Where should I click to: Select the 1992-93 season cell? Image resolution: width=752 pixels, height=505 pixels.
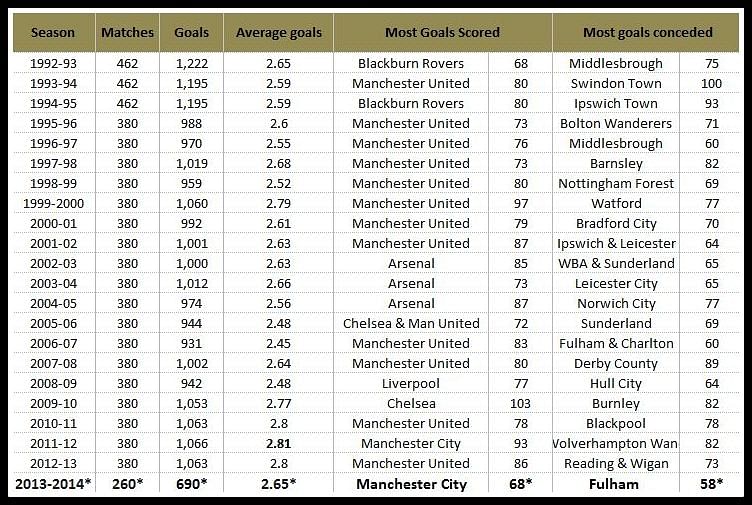(53, 63)
